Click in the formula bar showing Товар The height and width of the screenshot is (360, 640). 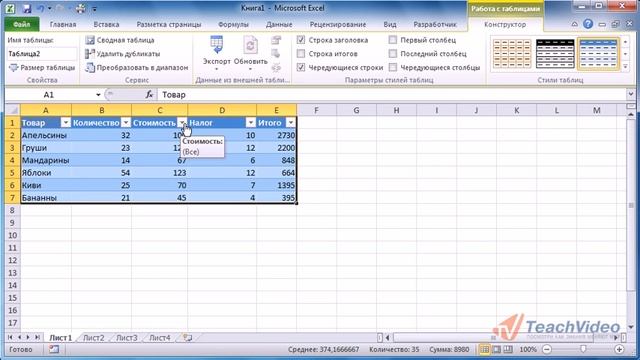coord(392,95)
